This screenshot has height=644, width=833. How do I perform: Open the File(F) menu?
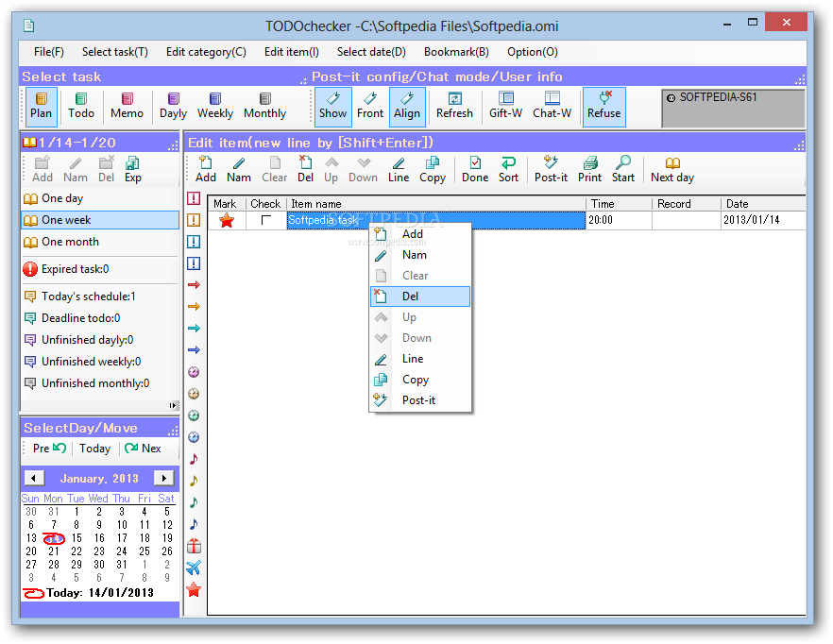49,52
